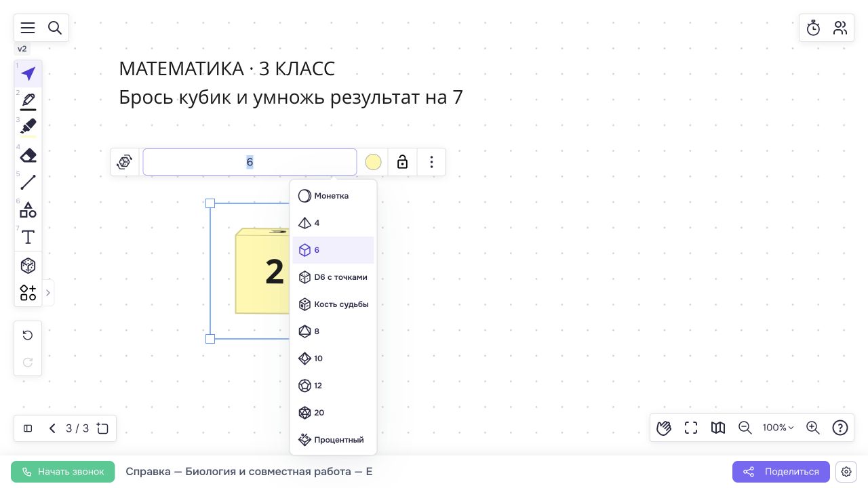This screenshot has width=868, height=488.
Task: Choose the 12-sided die option
Action: click(333, 386)
